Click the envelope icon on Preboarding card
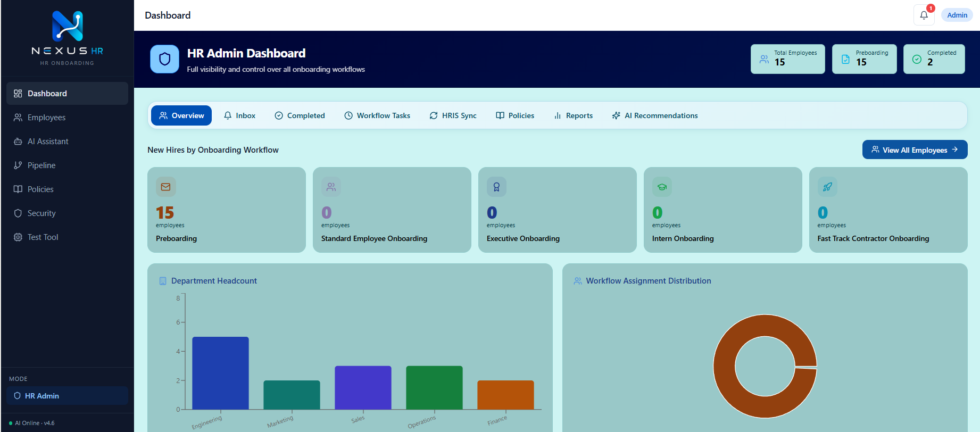The height and width of the screenshot is (432, 980). pos(165,187)
